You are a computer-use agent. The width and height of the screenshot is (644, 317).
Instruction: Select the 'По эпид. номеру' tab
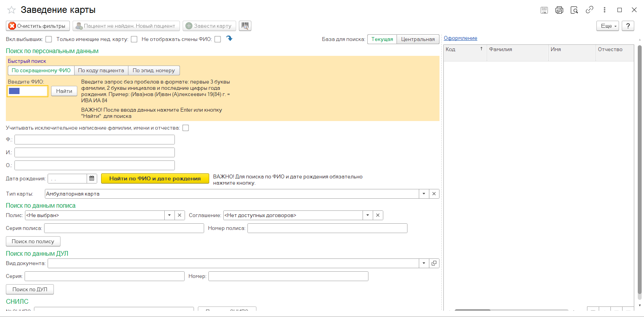(154, 71)
